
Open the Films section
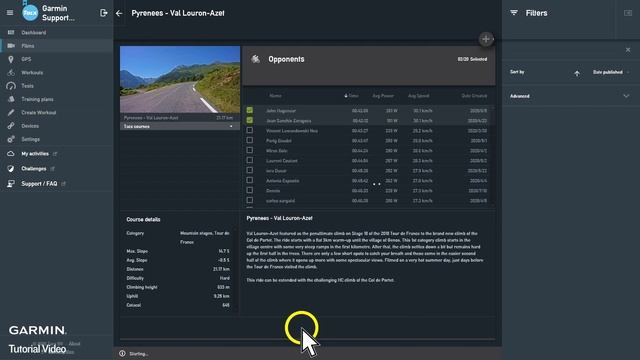click(x=56, y=46)
